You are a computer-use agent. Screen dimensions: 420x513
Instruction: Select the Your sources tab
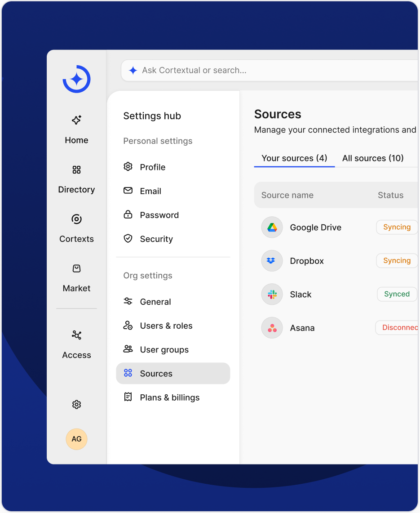[294, 158]
